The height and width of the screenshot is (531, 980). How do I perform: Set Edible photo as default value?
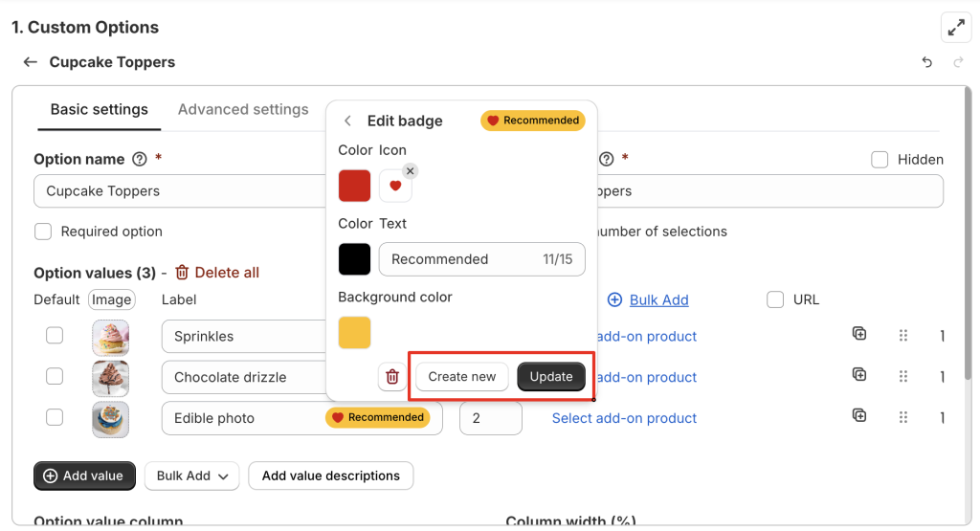[x=55, y=417]
